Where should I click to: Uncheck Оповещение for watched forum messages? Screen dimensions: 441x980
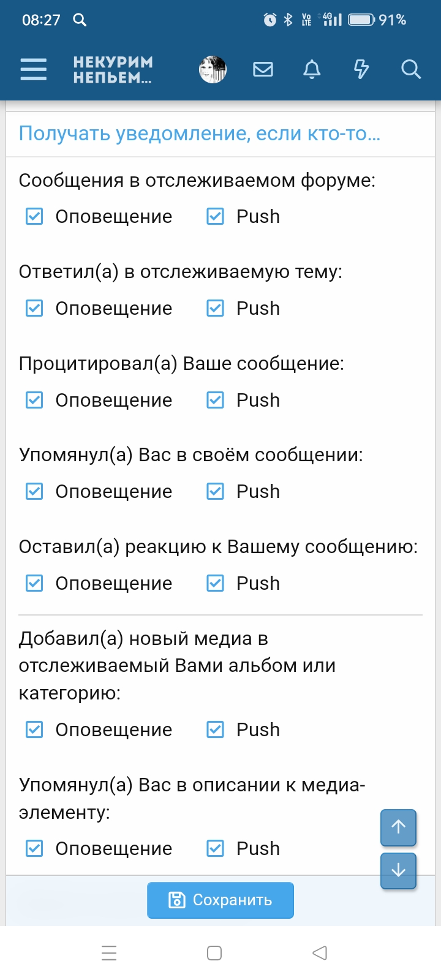(34, 216)
